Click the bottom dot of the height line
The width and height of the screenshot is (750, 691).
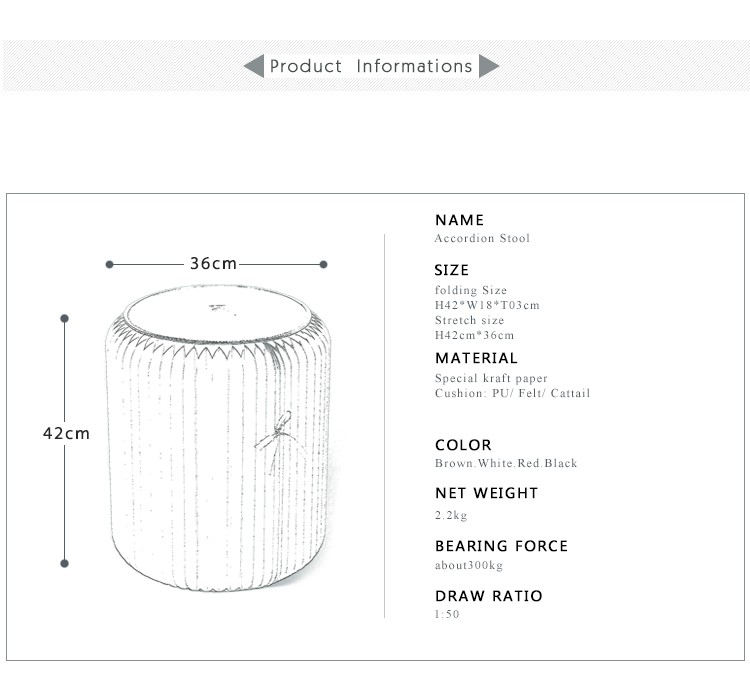(x=65, y=563)
